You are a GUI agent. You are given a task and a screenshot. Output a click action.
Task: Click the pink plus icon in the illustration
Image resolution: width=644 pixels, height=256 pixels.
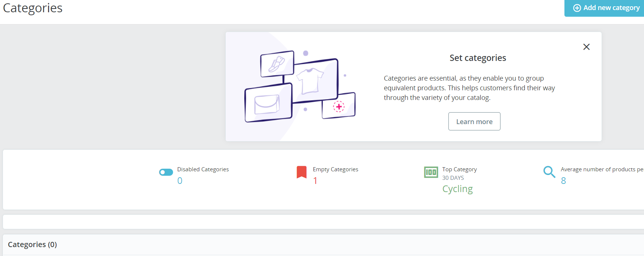339,107
